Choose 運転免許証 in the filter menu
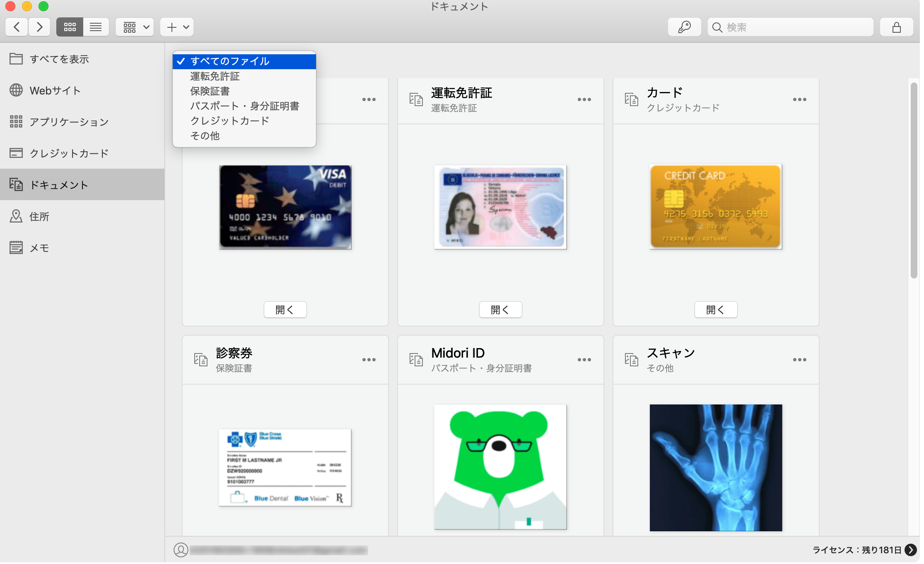Viewport: 924px width, 564px height. click(x=244, y=76)
